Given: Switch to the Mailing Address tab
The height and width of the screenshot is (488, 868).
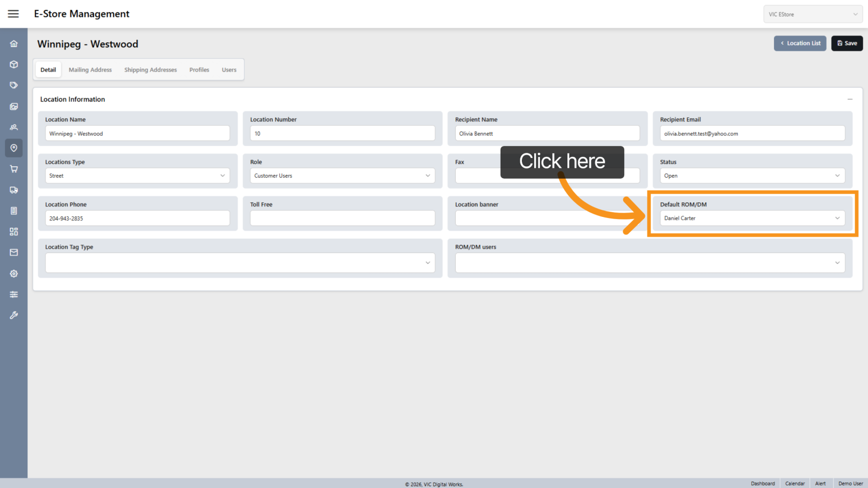Looking at the screenshot, I should (90, 70).
